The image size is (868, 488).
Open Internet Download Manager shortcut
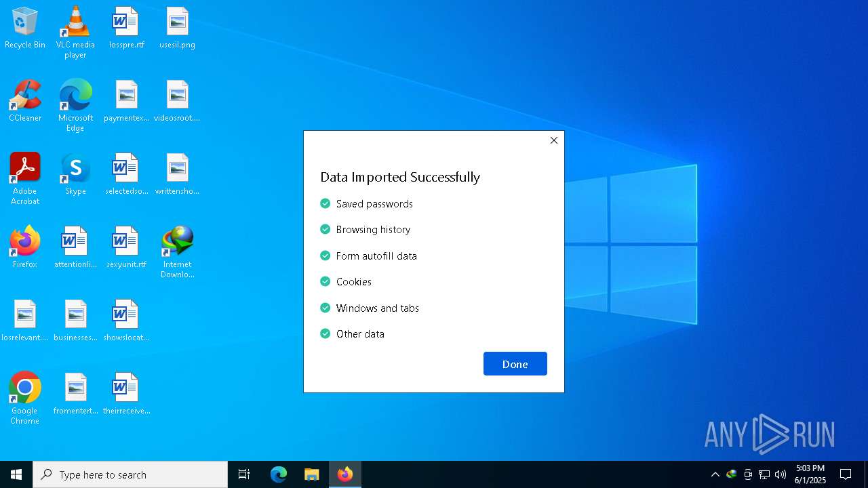click(177, 252)
